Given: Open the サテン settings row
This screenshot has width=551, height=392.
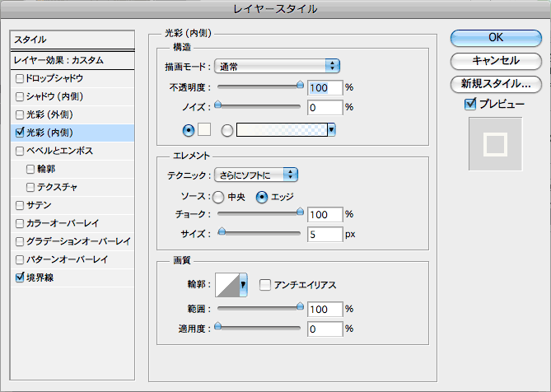Looking at the screenshot, I should tap(72, 206).
